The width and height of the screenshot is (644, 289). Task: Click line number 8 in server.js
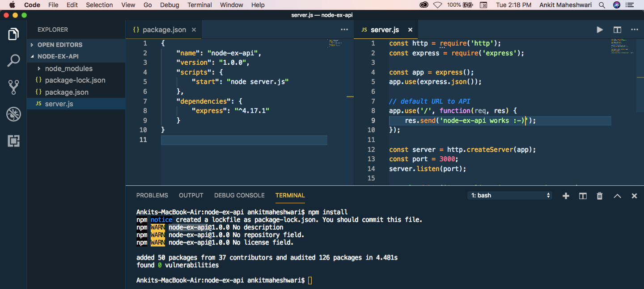tap(373, 111)
